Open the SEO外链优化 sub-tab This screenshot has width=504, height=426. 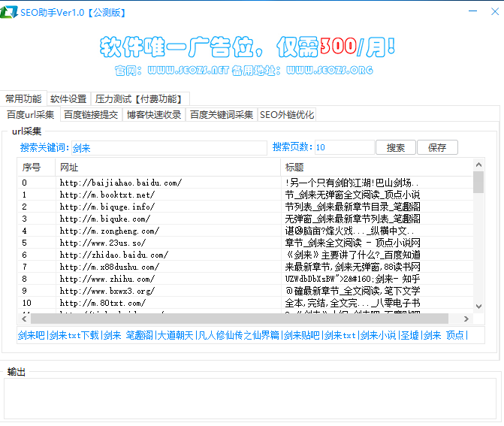coord(287,114)
